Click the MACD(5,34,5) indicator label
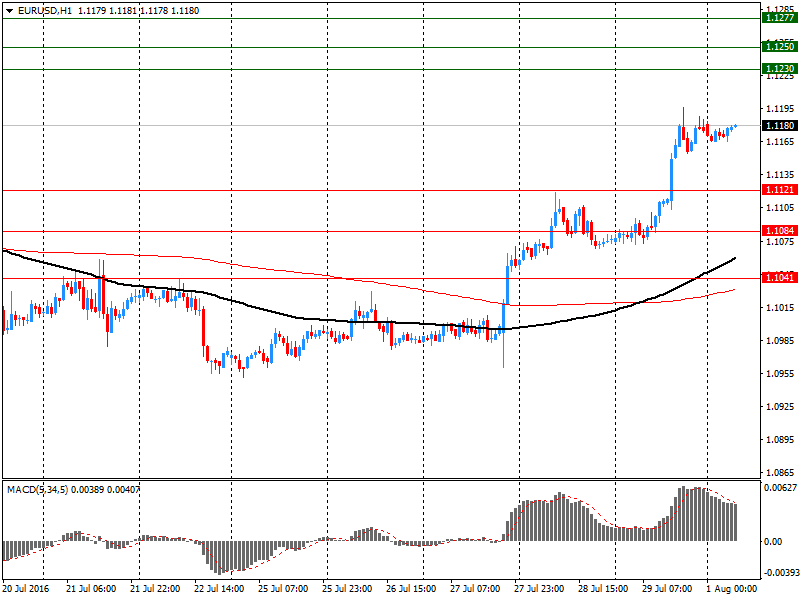Screen dimensions: 800x600 tap(37, 490)
